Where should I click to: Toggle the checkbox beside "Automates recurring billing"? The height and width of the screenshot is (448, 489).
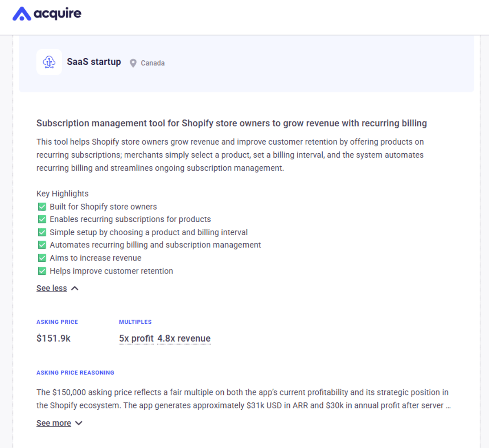pos(42,245)
